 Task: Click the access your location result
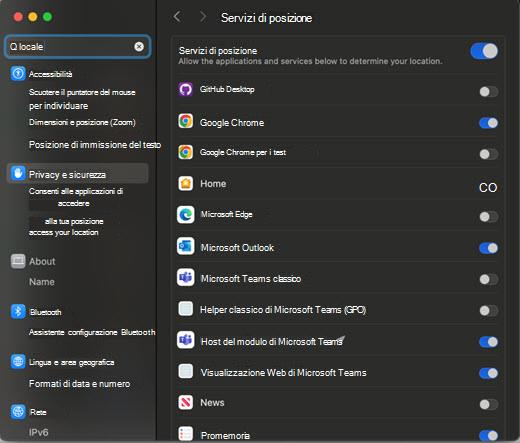tap(63, 232)
